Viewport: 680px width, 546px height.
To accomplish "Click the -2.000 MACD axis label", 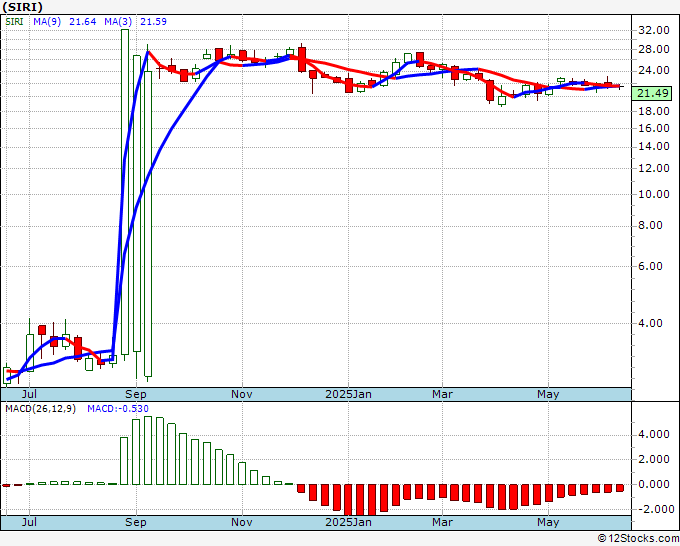I will point(654,510).
